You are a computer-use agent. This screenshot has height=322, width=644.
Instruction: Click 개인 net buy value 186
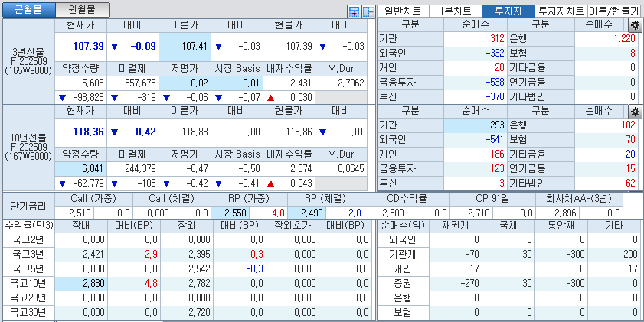[x=497, y=154]
